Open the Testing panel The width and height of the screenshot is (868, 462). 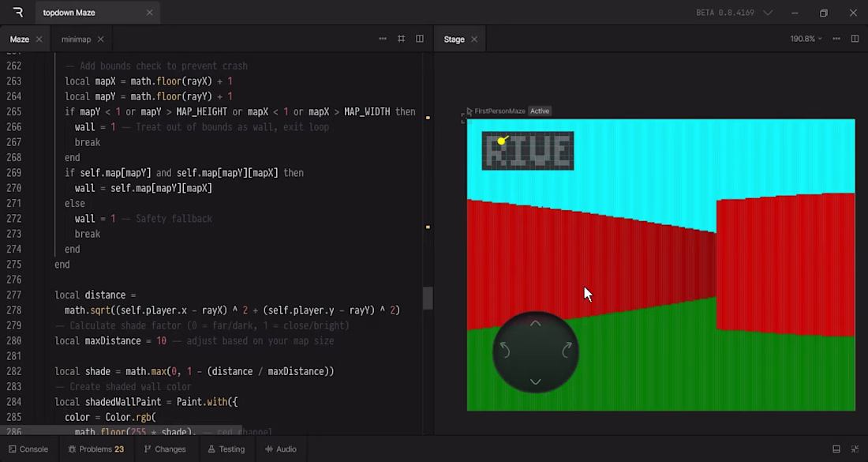(226, 449)
